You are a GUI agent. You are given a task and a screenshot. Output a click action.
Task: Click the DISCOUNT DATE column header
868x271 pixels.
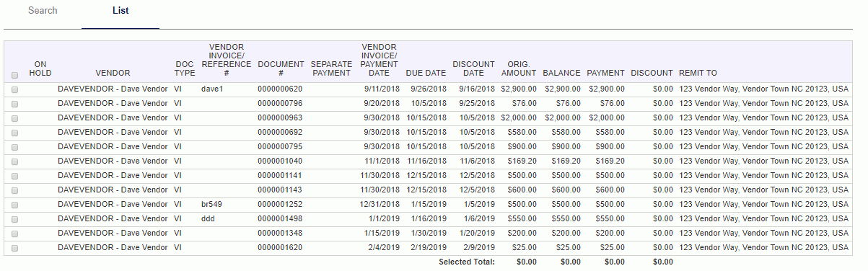[x=473, y=69]
